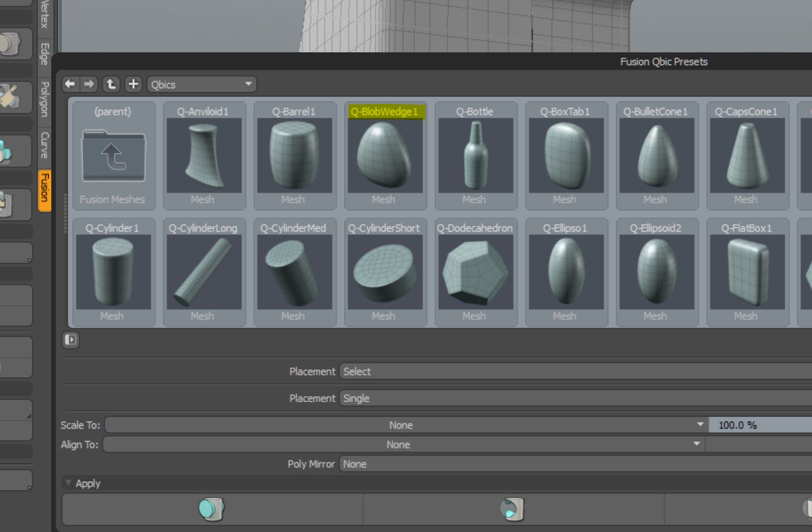Select the Q-CapsCone1 mesh preset
The image size is (812, 532).
coord(747,155)
